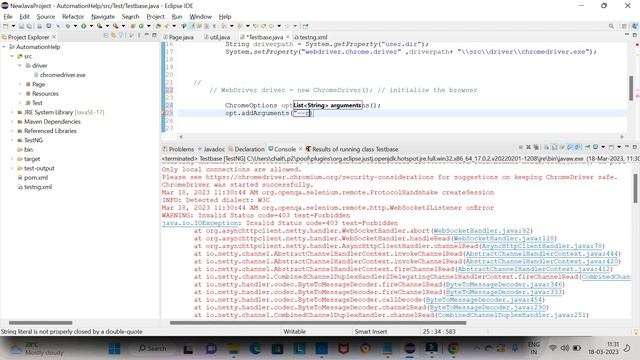Open the Navigate menu
This screenshot has height=360, width=640.
click(x=103, y=17)
